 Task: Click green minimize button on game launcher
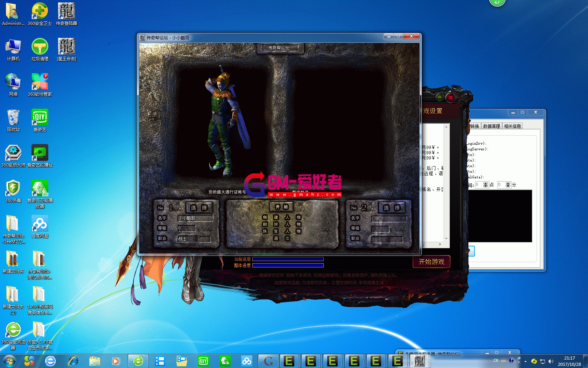[x=440, y=97]
